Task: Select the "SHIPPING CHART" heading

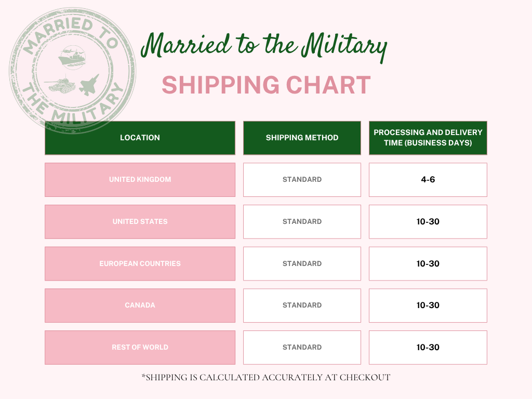Action: pos(266,85)
